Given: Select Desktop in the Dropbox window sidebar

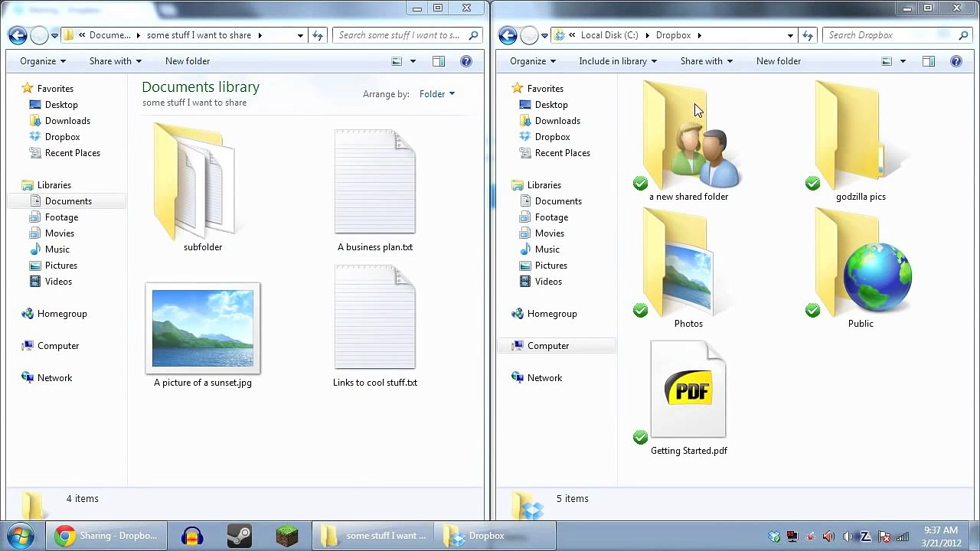Looking at the screenshot, I should [x=551, y=105].
